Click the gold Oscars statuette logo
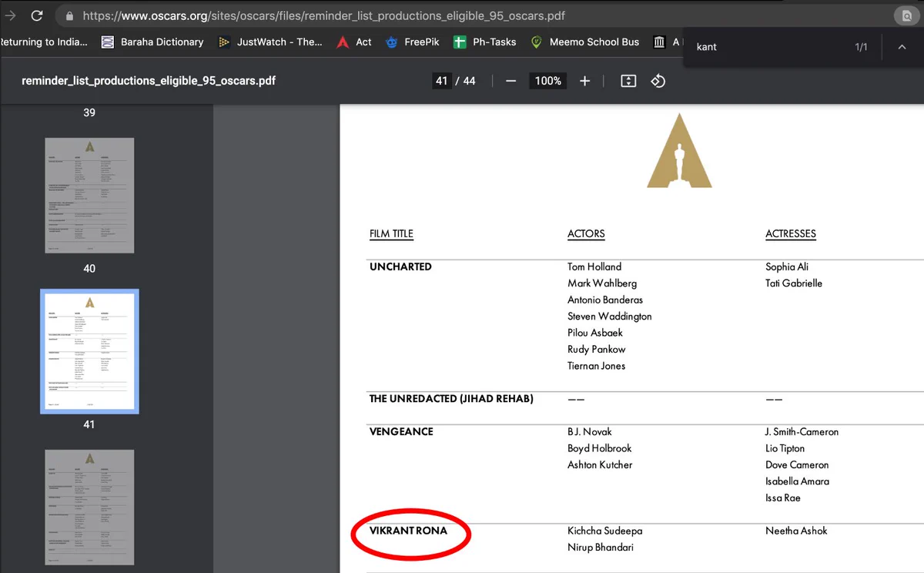Screen dimensions: 924x573 point(679,150)
